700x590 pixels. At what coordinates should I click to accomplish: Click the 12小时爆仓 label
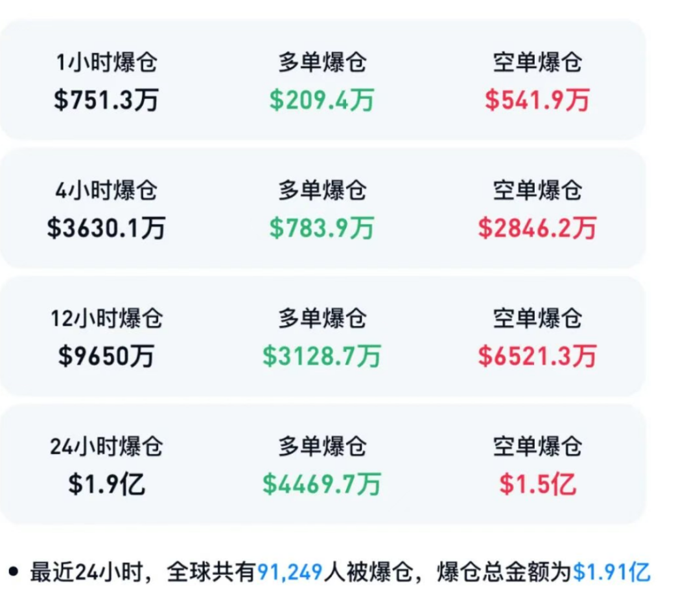[106, 319]
